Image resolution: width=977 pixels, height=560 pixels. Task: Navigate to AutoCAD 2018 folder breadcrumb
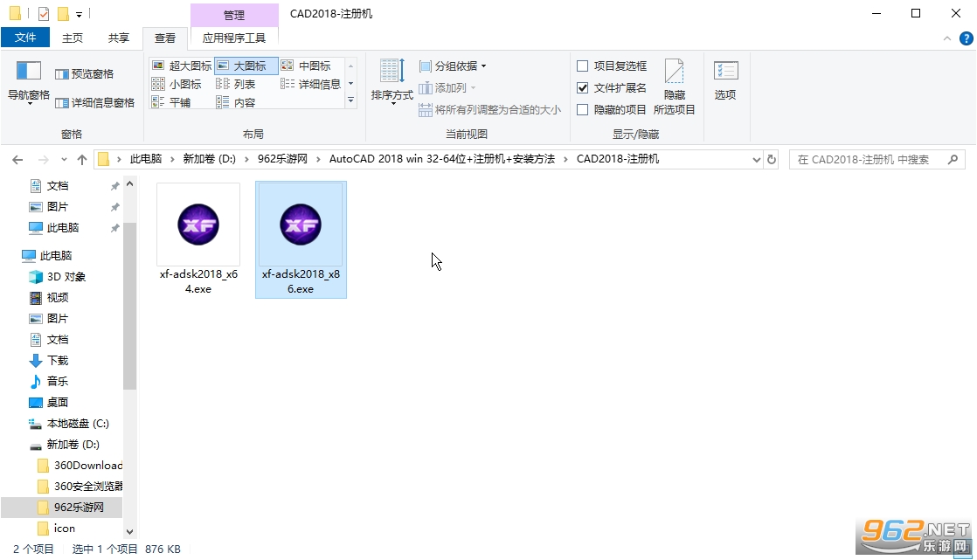tap(442, 159)
